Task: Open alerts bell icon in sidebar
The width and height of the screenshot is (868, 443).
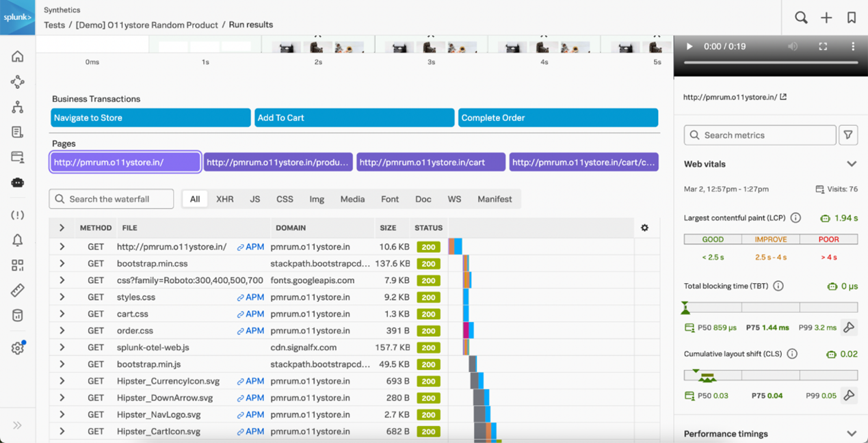Action: pyautogui.click(x=18, y=240)
